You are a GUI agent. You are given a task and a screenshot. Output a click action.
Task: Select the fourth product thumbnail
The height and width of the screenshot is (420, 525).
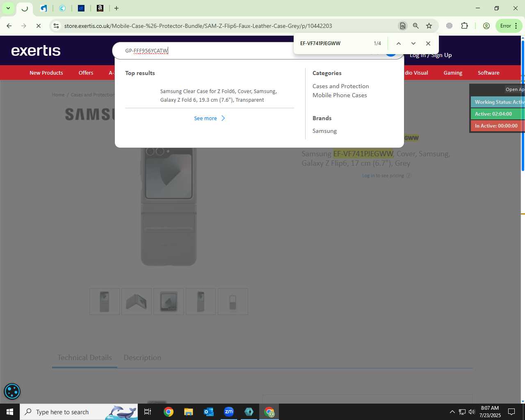201,301
